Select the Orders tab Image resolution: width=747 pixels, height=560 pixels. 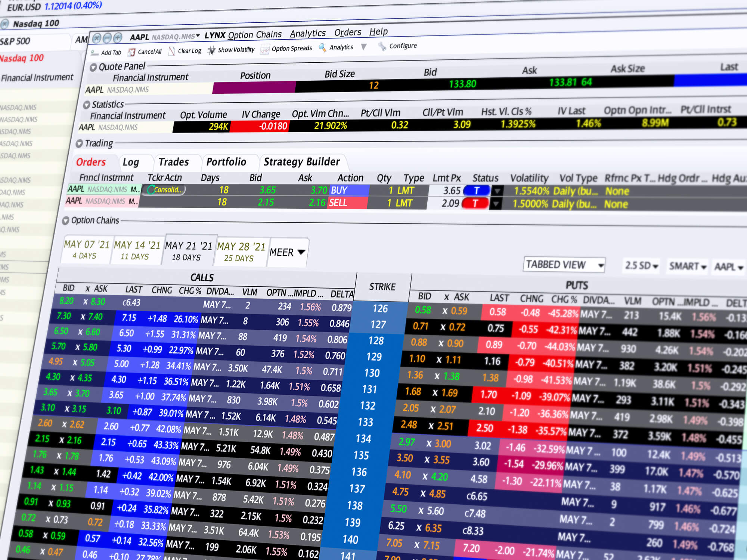pyautogui.click(x=91, y=162)
